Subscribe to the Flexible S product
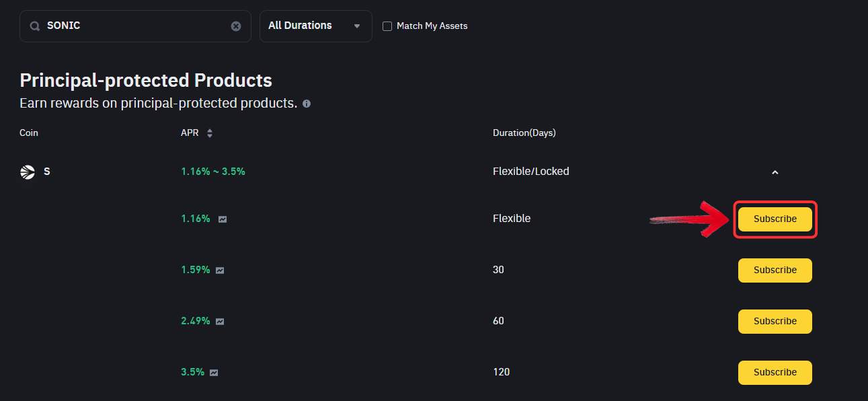Screen dimensions: 868x401 pyautogui.click(x=775, y=219)
